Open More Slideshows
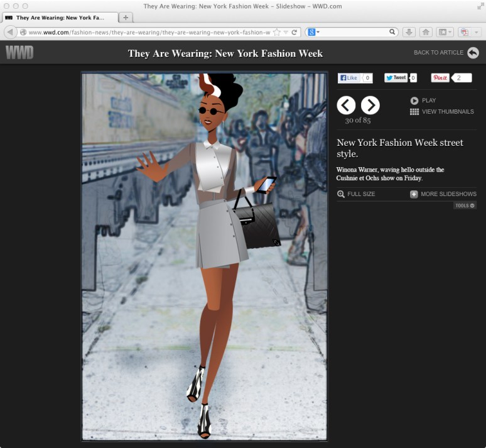 tap(443, 194)
